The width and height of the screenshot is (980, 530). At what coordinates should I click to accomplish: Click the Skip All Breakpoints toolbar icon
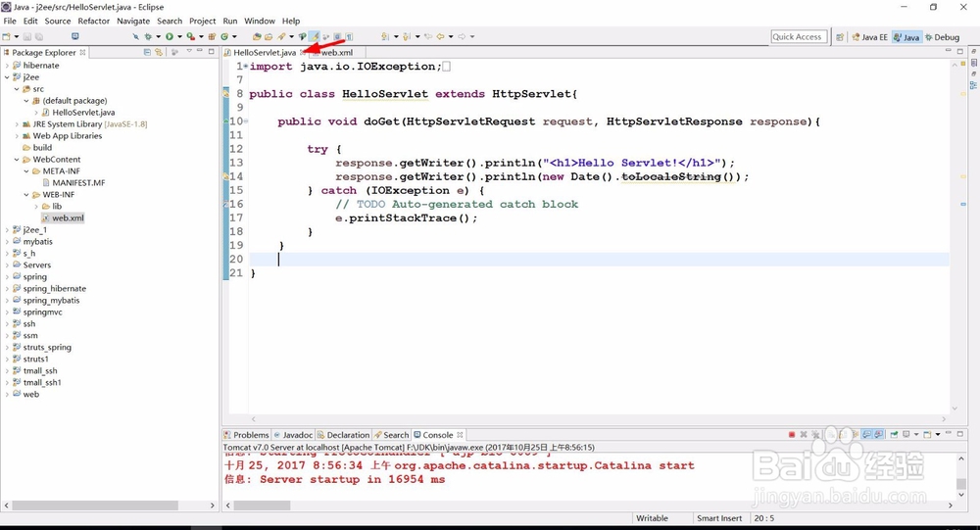click(x=135, y=36)
